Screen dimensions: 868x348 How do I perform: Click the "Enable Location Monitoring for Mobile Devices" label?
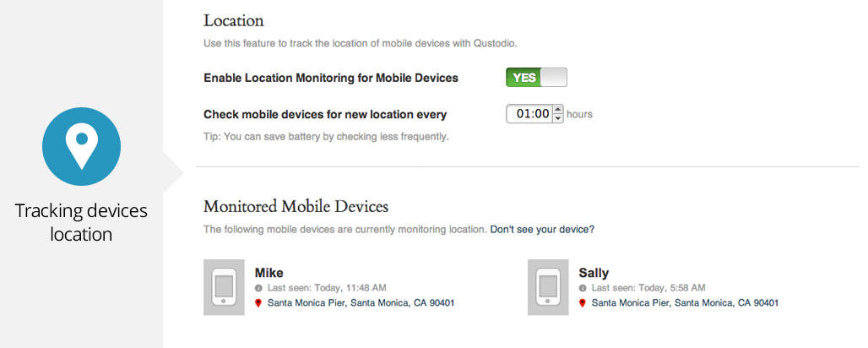pos(331,78)
